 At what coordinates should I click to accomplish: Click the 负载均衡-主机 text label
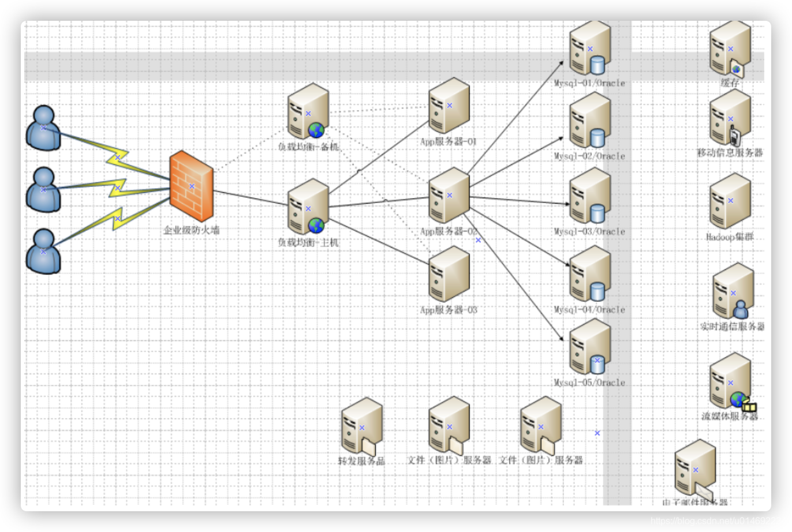pos(308,242)
